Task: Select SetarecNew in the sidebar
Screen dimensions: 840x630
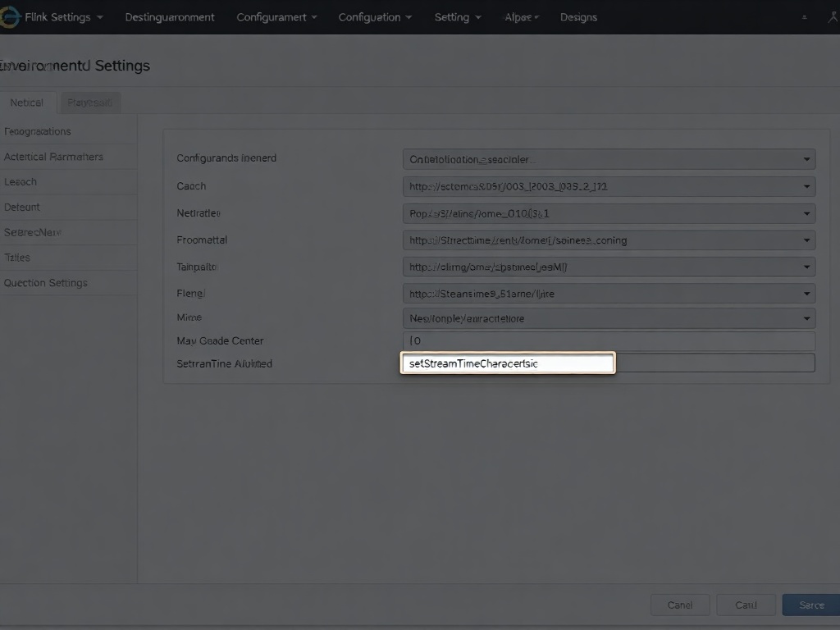Action: [69, 232]
